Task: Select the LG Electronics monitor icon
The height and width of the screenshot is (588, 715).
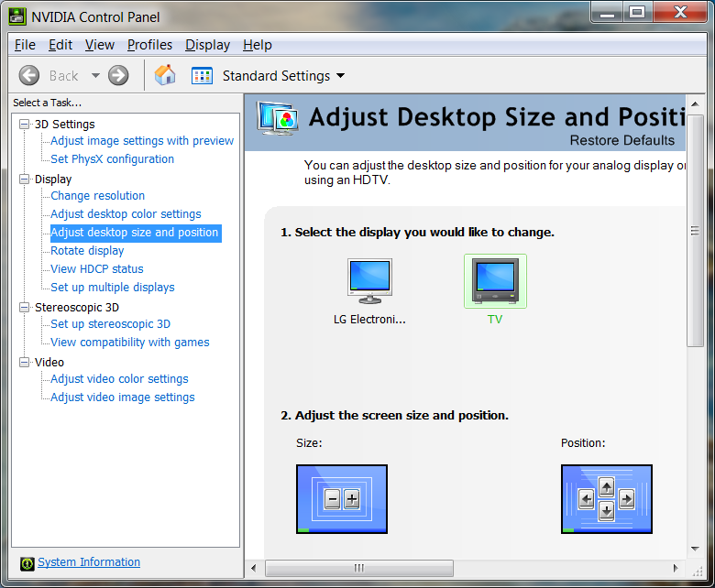Action: [369, 281]
